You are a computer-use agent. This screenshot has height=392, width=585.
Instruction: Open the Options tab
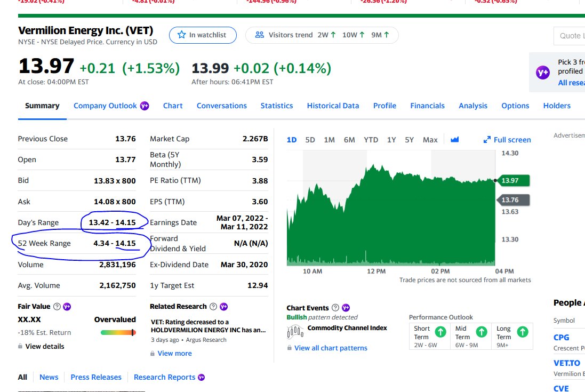click(515, 106)
